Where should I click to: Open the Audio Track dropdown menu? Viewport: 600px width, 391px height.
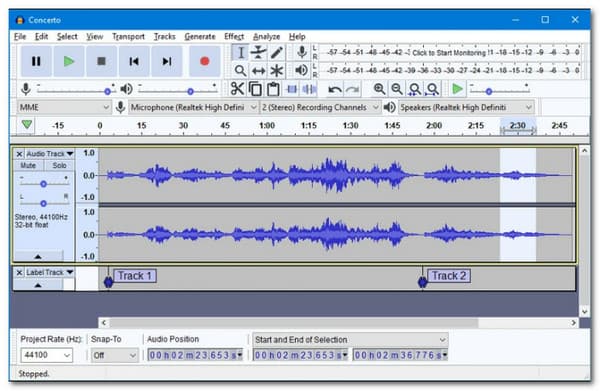click(x=50, y=154)
